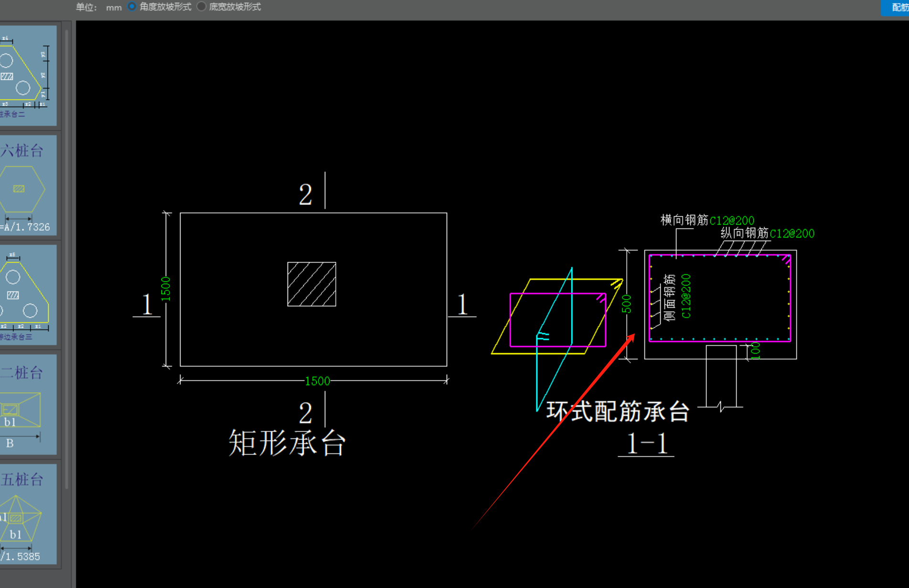Edit the horizontal 1500 dimension below the plan

(317, 381)
